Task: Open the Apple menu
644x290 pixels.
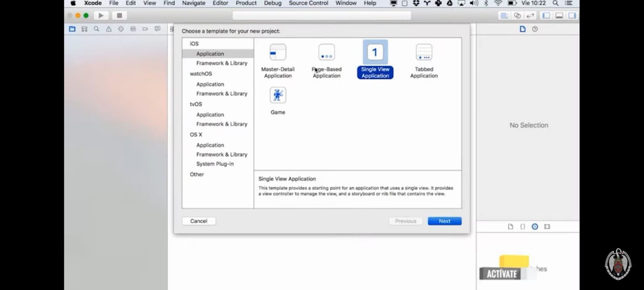Action: point(73,3)
